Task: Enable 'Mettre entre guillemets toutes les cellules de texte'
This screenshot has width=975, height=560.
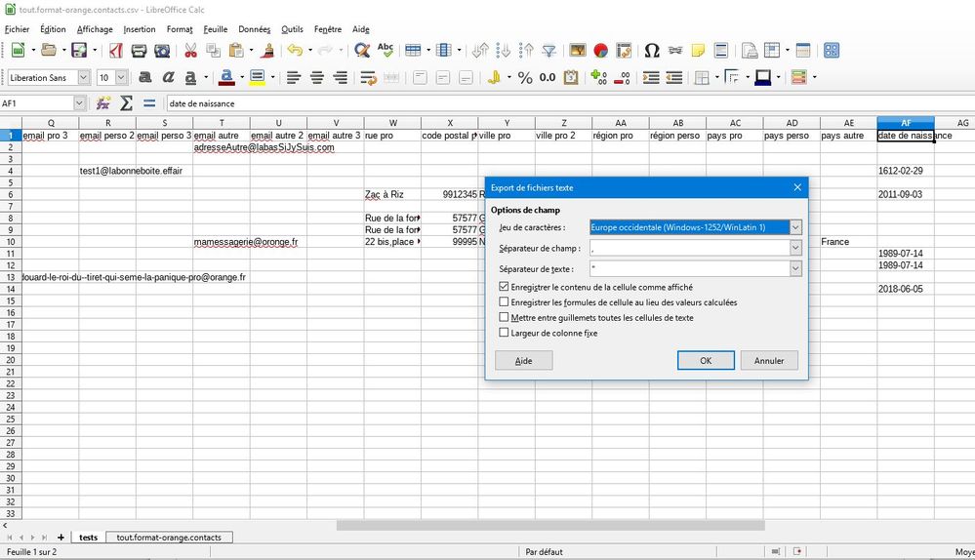Action: coord(504,317)
